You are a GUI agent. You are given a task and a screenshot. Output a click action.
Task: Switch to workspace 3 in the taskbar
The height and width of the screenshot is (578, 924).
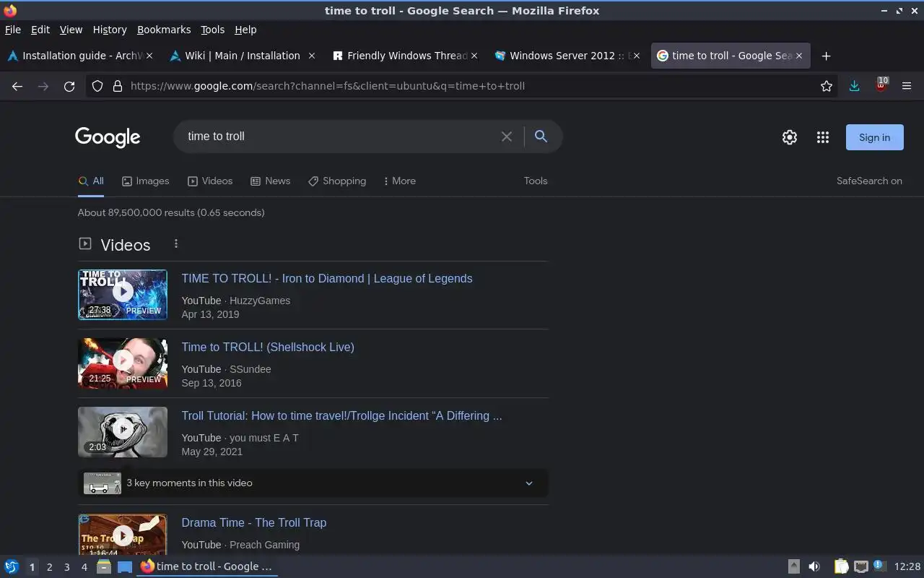[66, 567]
